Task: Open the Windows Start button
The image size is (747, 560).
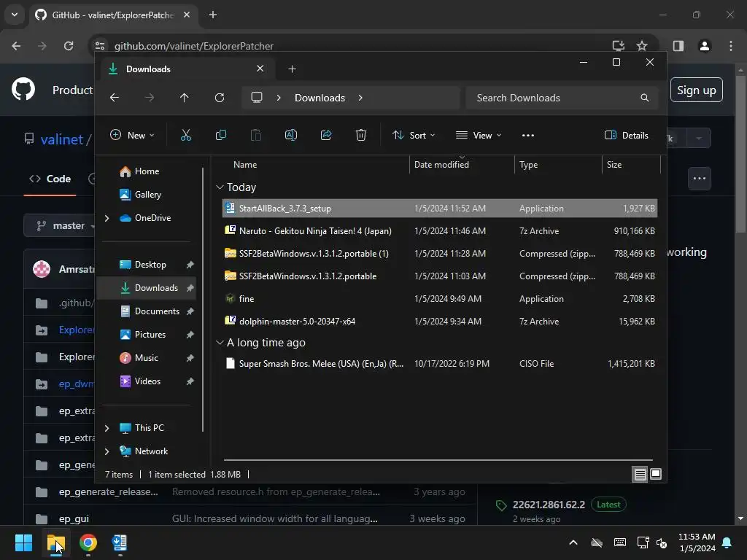Action: (x=23, y=542)
